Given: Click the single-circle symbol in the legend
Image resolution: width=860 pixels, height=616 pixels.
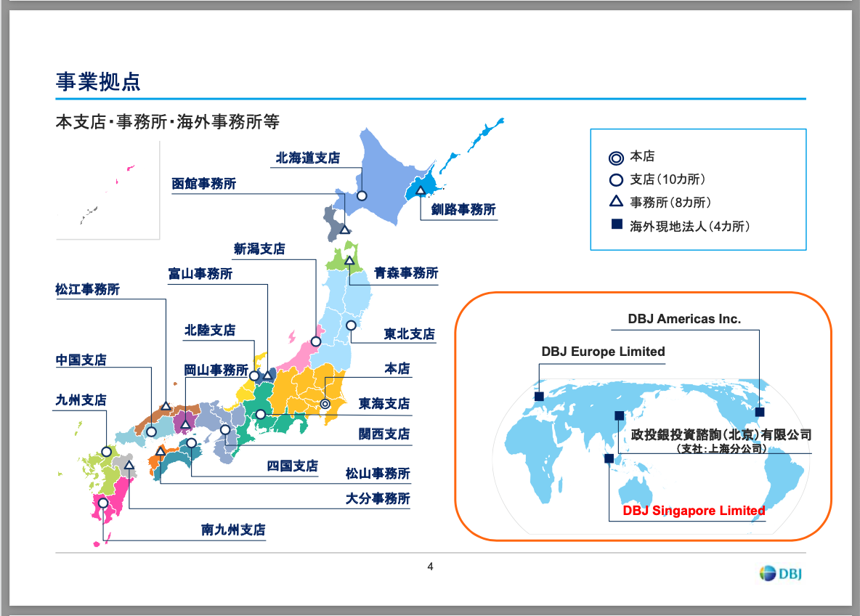Looking at the screenshot, I should click(617, 180).
